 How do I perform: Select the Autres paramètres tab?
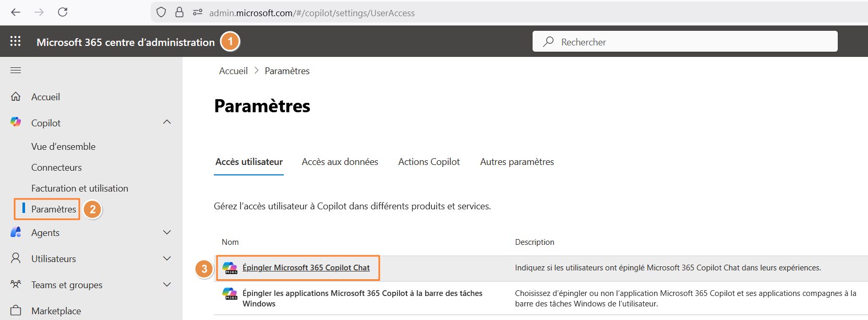(x=516, y=162)
